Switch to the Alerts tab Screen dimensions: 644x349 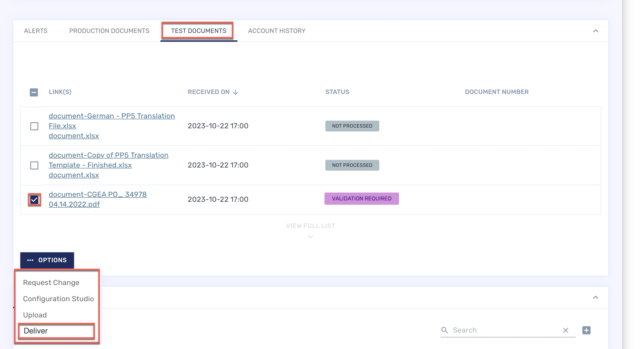tap(35, 31)
